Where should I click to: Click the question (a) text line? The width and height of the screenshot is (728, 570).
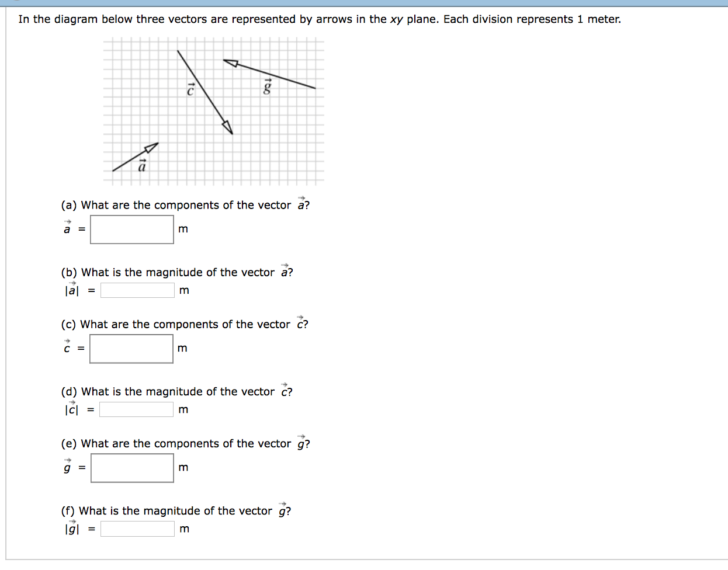pyautogui.click(x=185, y=204)
